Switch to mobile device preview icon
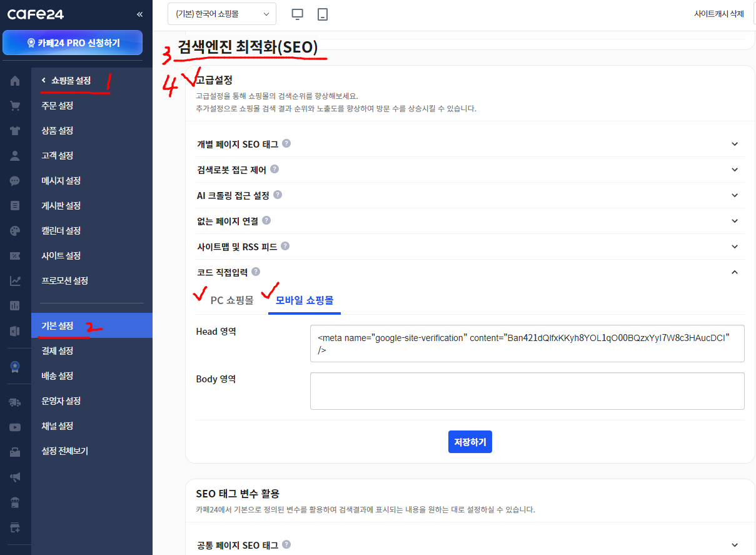The height and width of the screenshot is (555, 756). coord(323,14)
